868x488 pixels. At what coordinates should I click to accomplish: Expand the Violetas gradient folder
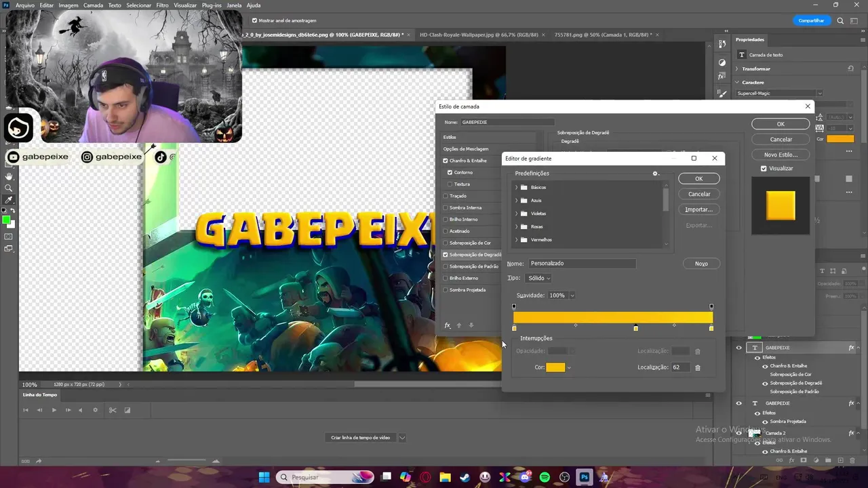tap(517, 213)
